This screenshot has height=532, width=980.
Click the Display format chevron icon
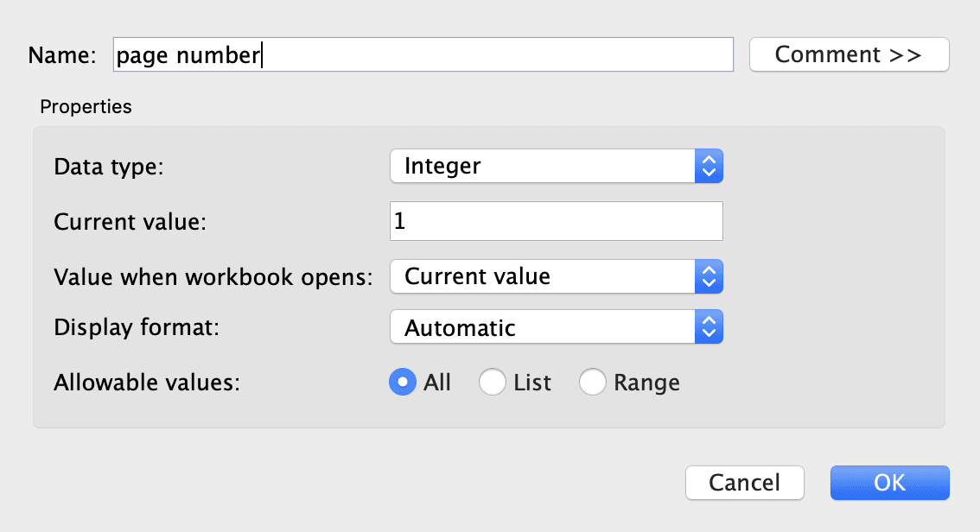[709, 326]
